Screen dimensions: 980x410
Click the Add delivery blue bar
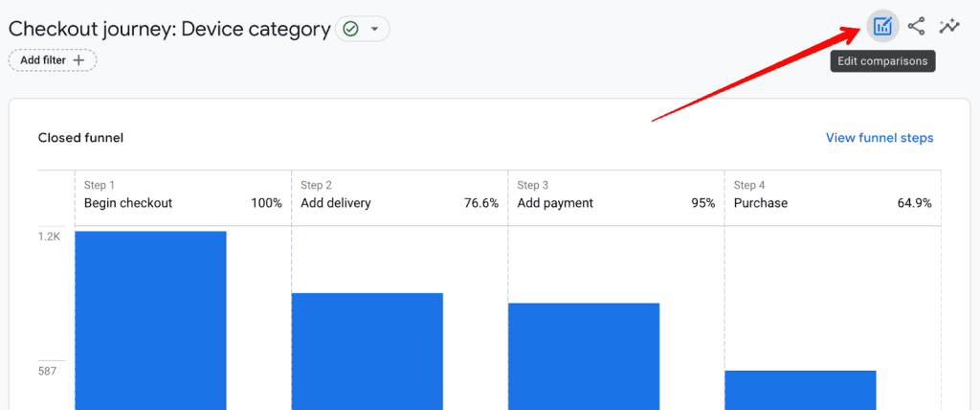(x=367, y=351)
